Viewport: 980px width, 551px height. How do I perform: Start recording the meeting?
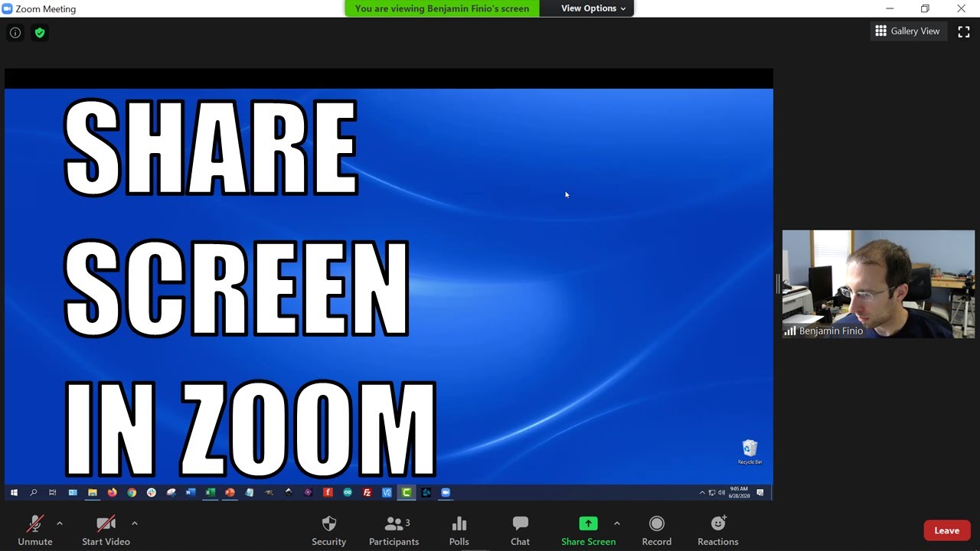pos(656,528)
